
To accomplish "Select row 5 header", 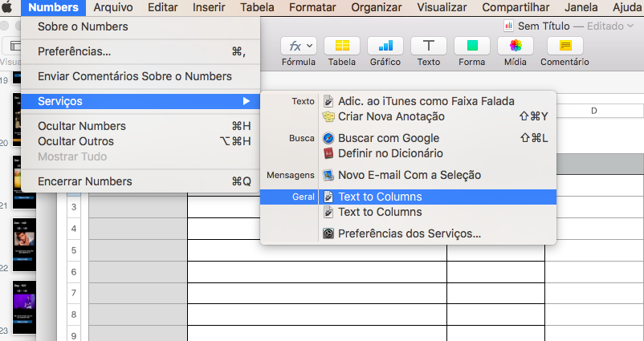I will click(x=74, y=250).
